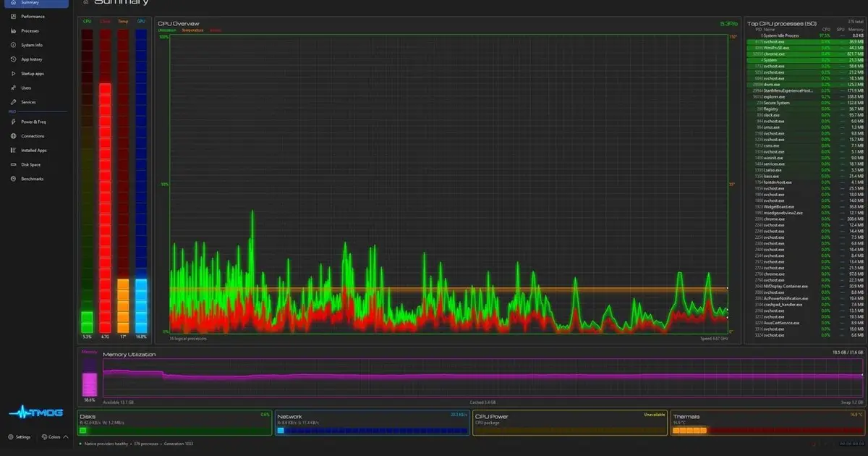The height and width of the screenshot is (456, 868).
Task: Click the orange Temp vertical meter bar
Action: (123, 180)
